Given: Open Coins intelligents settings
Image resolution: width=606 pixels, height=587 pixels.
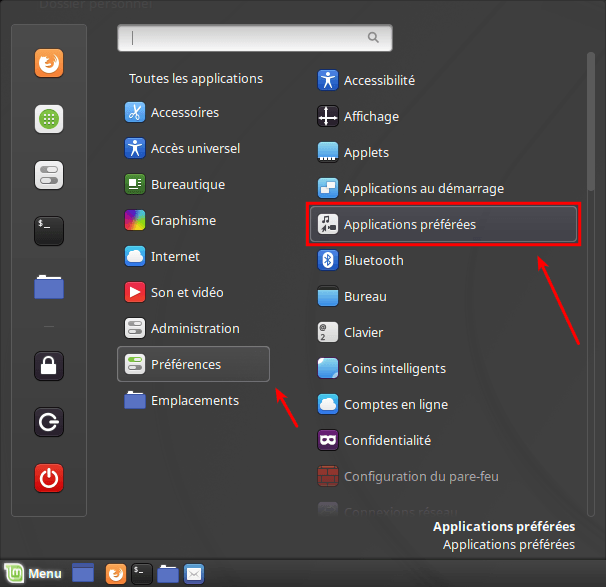Looking at the screenshot, I should 443,368.
